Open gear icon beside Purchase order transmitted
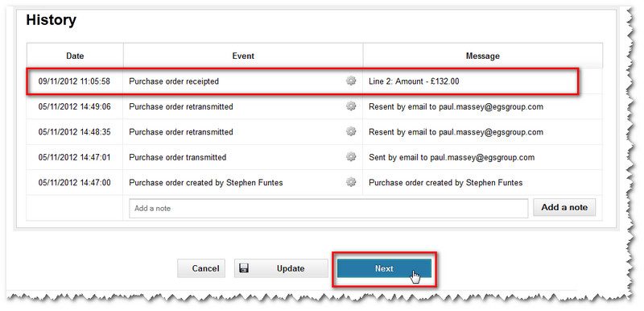 pyautogui.click(x=351, y=157)
